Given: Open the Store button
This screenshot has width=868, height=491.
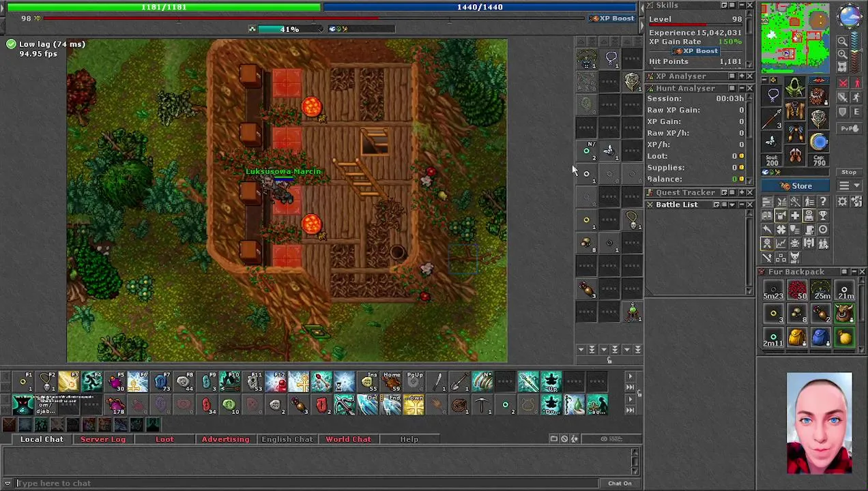Looking at the screenshot, I should [x=796, y=186].
